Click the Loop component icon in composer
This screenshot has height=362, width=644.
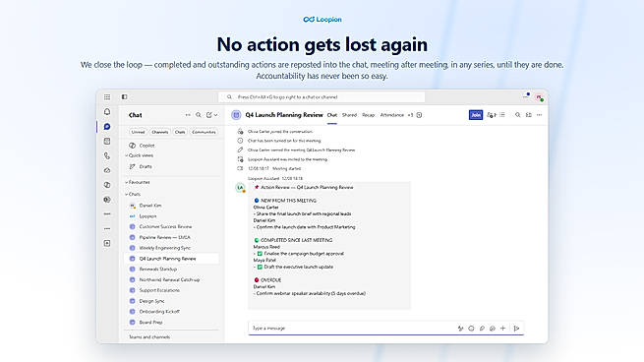click(482, 329)
